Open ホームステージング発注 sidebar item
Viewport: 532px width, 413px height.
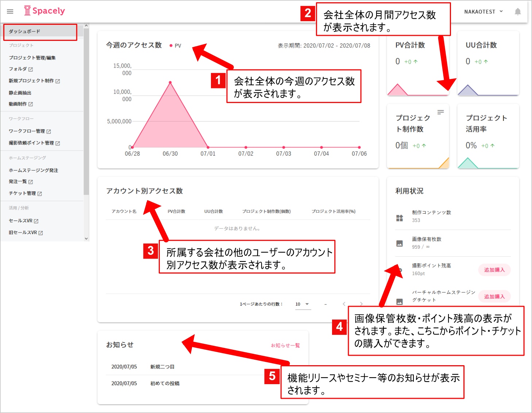[34, 170]
